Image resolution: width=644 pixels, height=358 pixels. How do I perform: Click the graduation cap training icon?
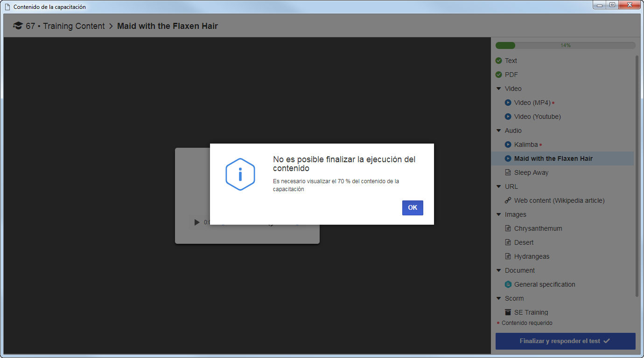[x=18, y=26]
